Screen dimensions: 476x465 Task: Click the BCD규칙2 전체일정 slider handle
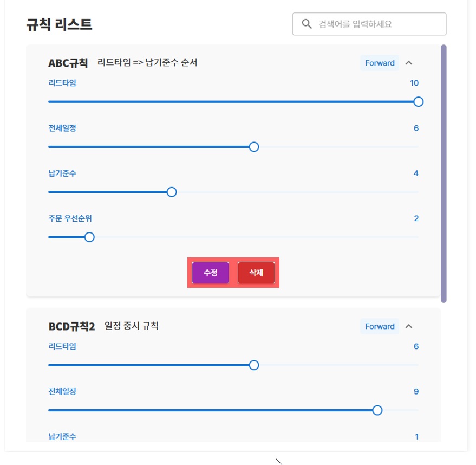377,410
